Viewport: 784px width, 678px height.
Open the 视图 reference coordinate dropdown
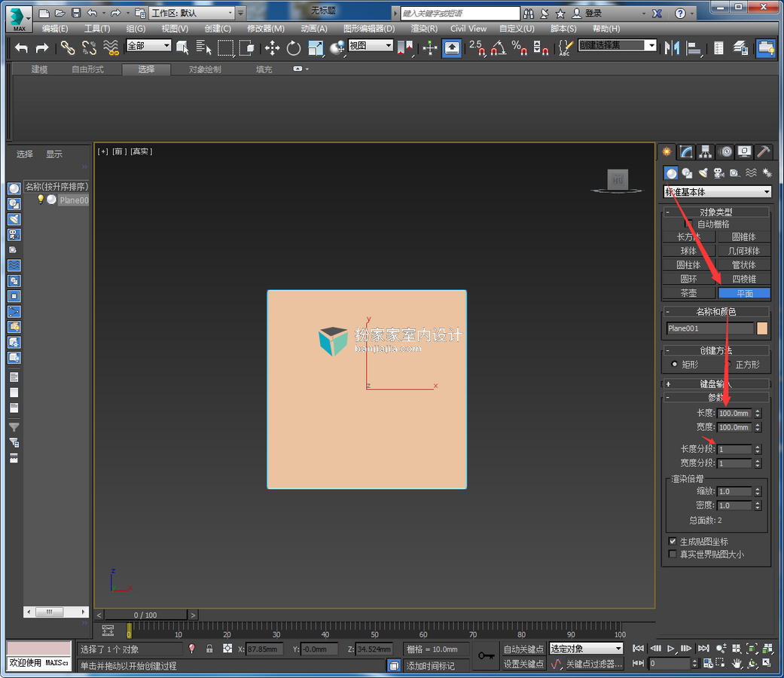[x=371, y=46]
